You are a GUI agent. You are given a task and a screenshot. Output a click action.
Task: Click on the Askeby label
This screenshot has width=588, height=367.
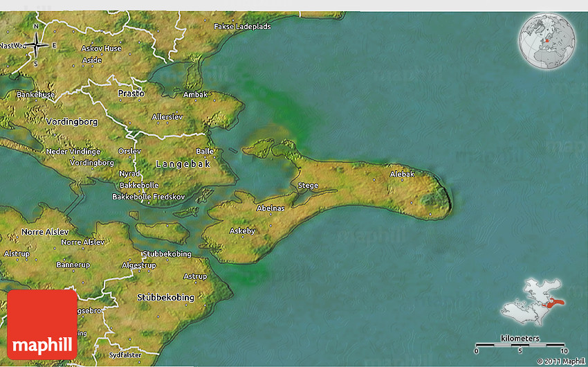pos(242,231)
